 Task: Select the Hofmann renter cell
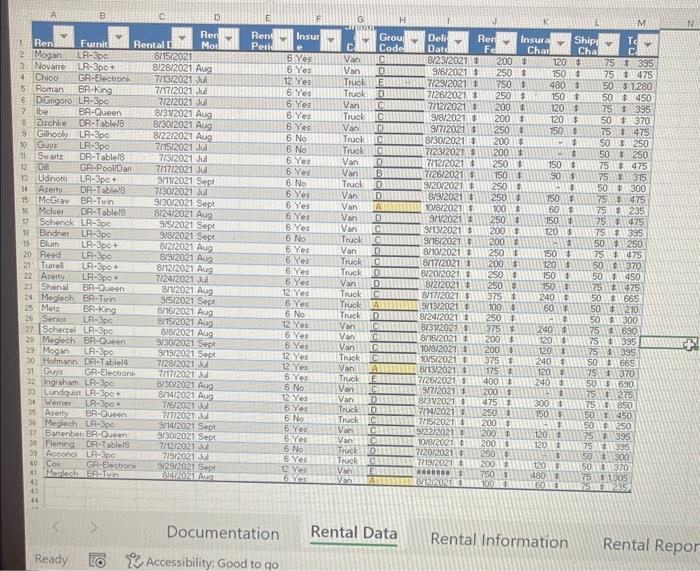[63, 361]
